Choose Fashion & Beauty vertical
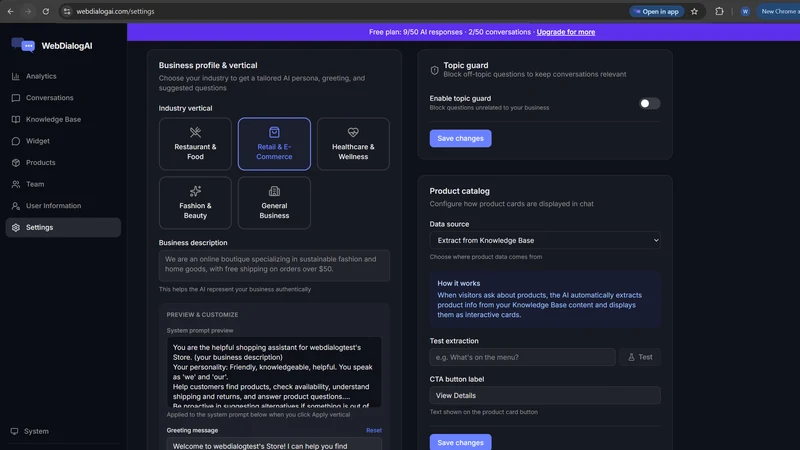Screen dimensions: 800x450 [x=195, y=203]
